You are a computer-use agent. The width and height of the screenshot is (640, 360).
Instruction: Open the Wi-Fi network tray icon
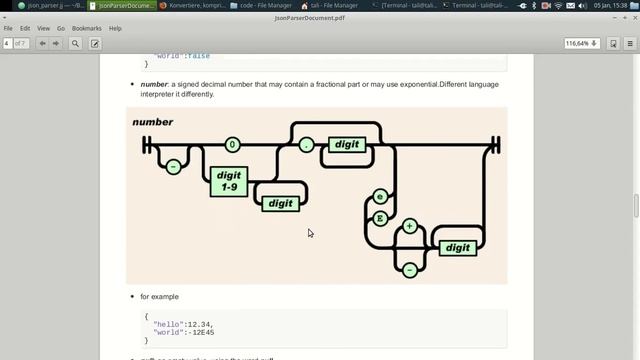[558, 5]
